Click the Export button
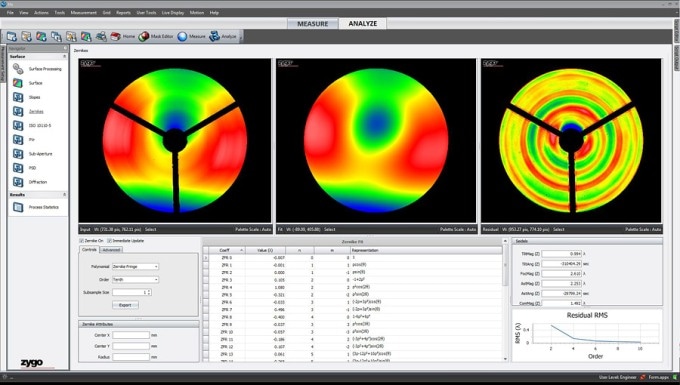 click(x=125, y=305)
